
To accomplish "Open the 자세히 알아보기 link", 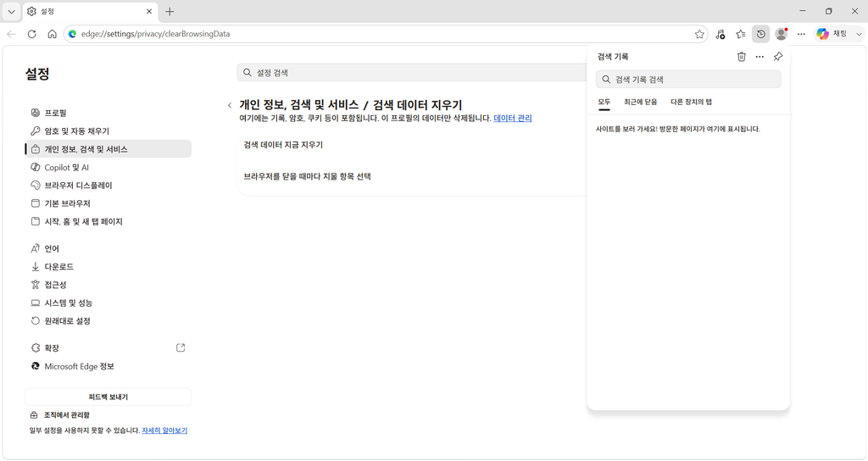I will [x=164, y=430].
